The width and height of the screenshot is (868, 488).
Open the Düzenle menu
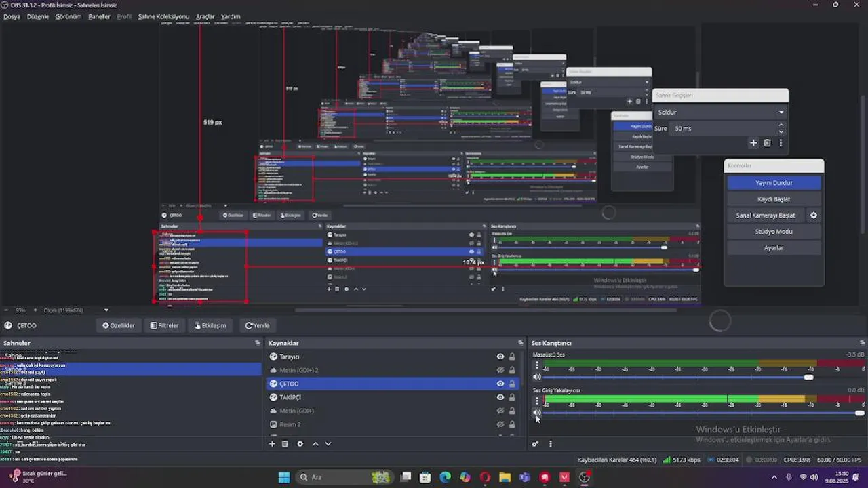38,16
